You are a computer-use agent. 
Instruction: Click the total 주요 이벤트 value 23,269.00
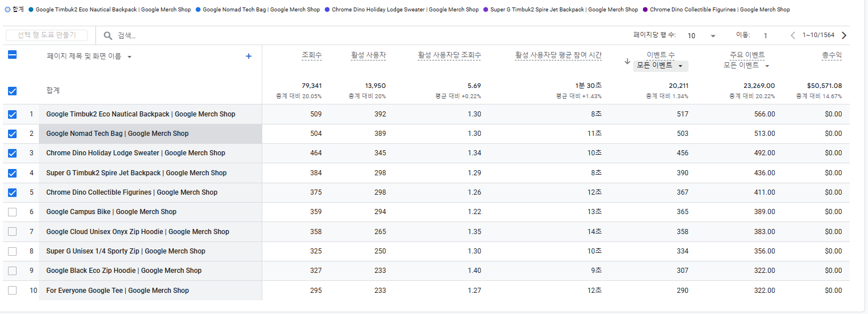pos(759,86)
